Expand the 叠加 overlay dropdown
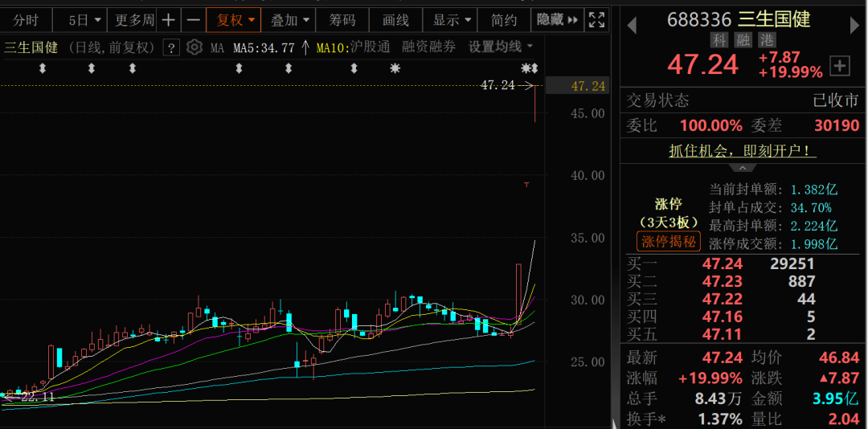868x429 pixels. pos(289,20)
